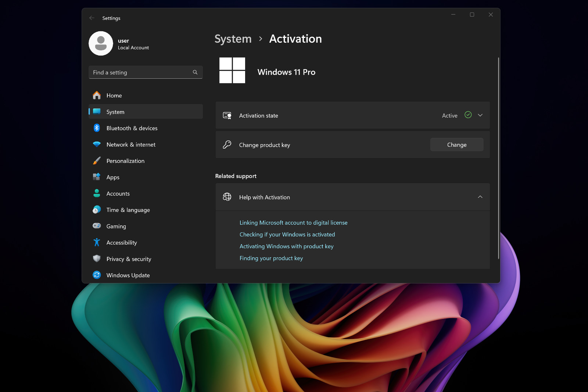The width and height of the screenshot is (588, 392).
Task: Click the Apps icon in sidebar
Action: (97, 177)
